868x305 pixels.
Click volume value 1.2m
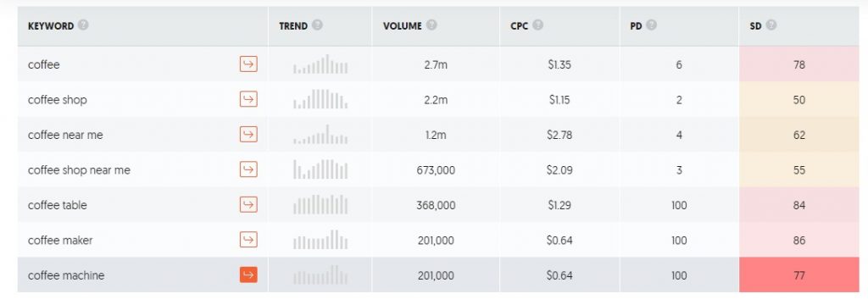(436, 135)
